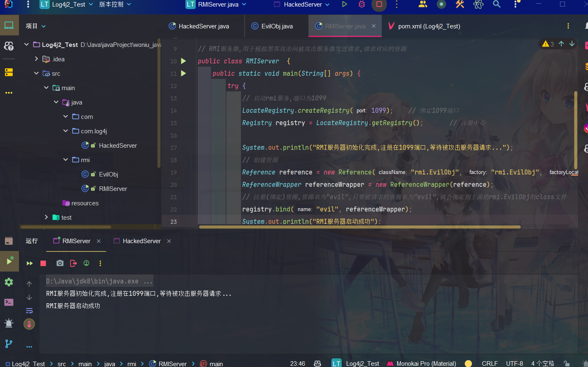Viewport: 588px width, 367px height.
Task: Click CRLF line separator in status bar
Action: 490,363
